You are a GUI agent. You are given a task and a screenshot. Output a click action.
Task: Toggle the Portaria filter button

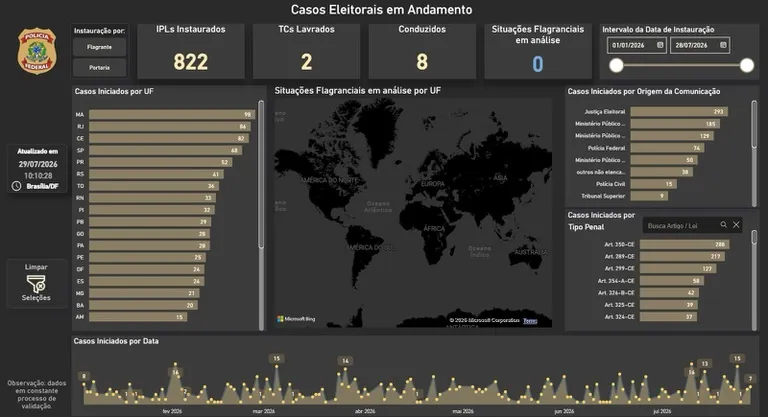(99, 68)
